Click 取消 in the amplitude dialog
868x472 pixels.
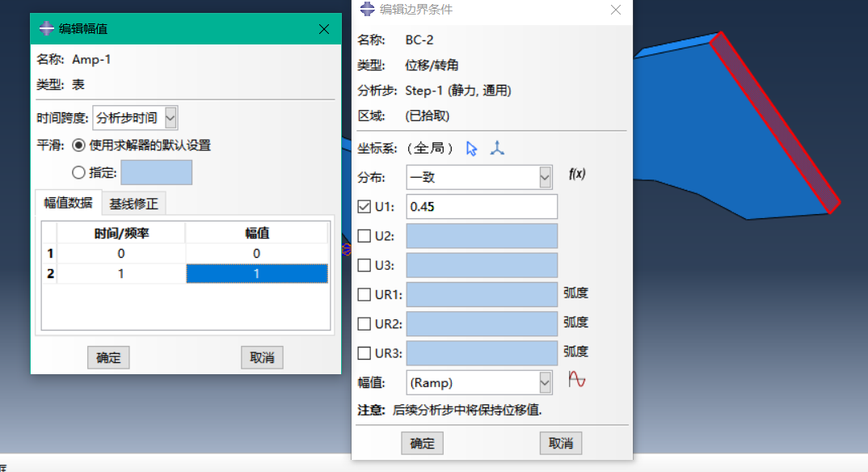[262, 358]
